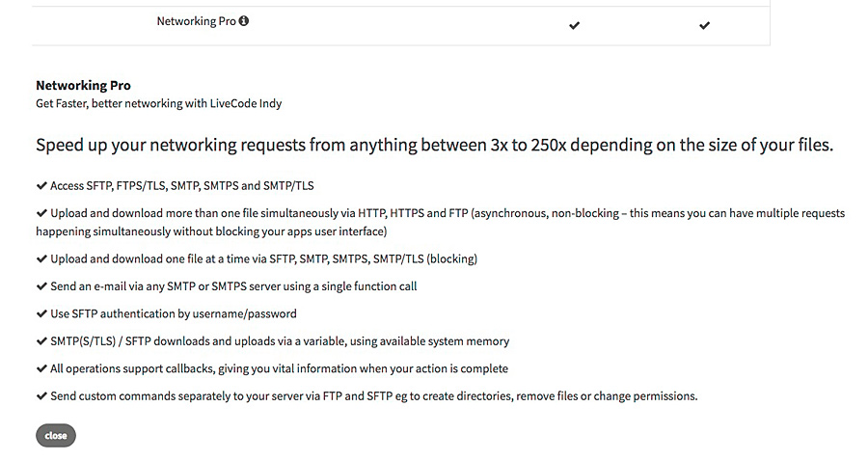Click the bold Networking Pro heading
The height and width of the screenshot is (461, 868).
point(83,86)
